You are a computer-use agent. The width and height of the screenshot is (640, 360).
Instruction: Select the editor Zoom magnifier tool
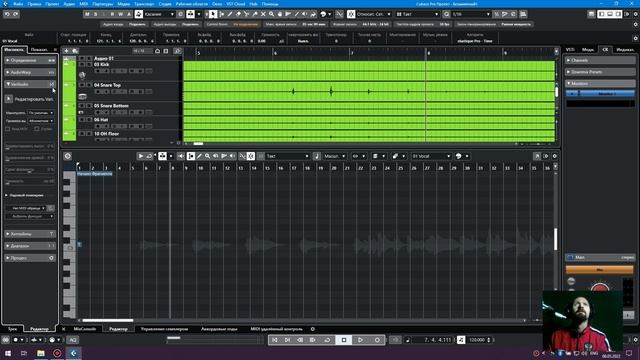(x=207, y=156)
